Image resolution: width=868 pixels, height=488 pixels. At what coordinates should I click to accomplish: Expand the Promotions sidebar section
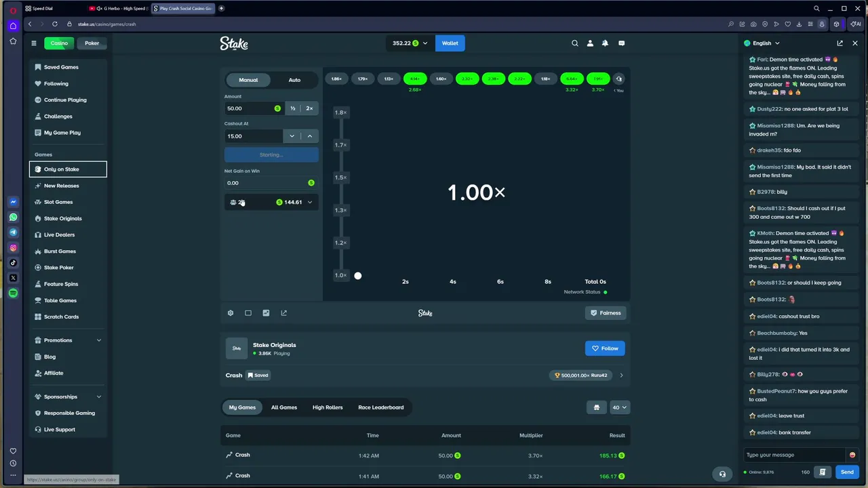(99, 340)
